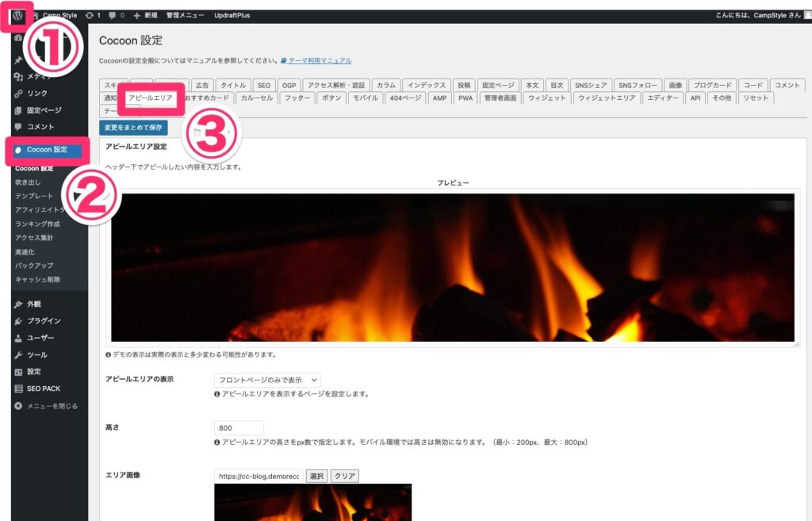Open 管理メニュー in the admin bar
The width and height of the screenshot is (812, 521).
tap(185, 16)
